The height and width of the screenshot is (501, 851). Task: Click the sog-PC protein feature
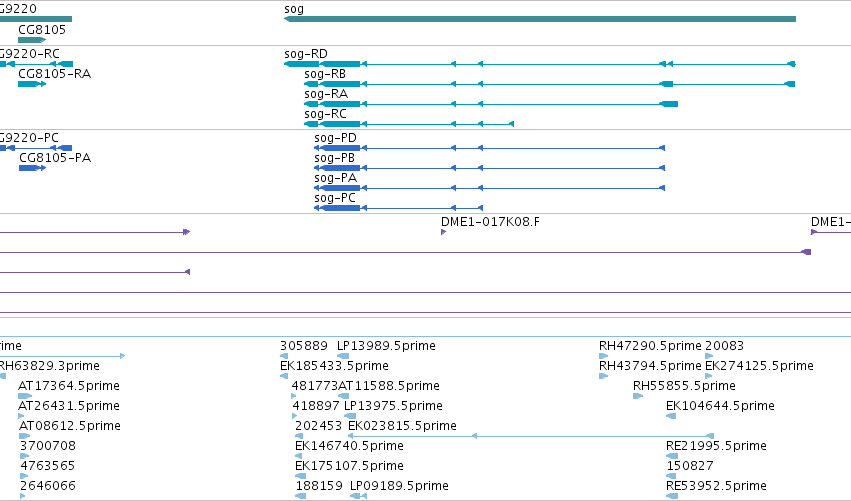click(x=398, y=208)
